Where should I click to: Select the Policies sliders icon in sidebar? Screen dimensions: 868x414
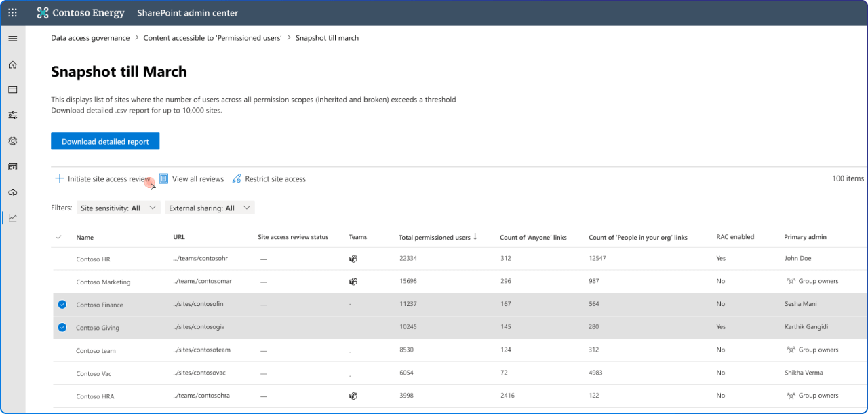(x=12, y=115)
